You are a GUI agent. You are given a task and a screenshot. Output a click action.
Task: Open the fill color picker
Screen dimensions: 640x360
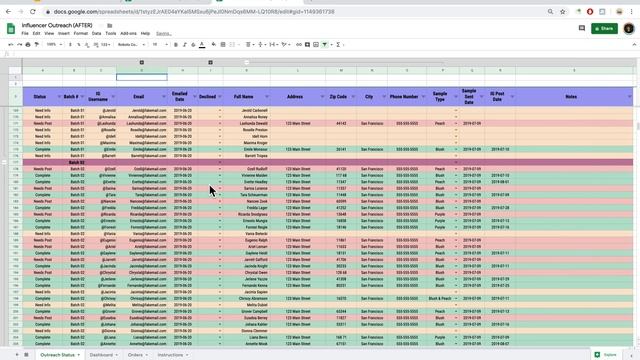tap(213, 44)
